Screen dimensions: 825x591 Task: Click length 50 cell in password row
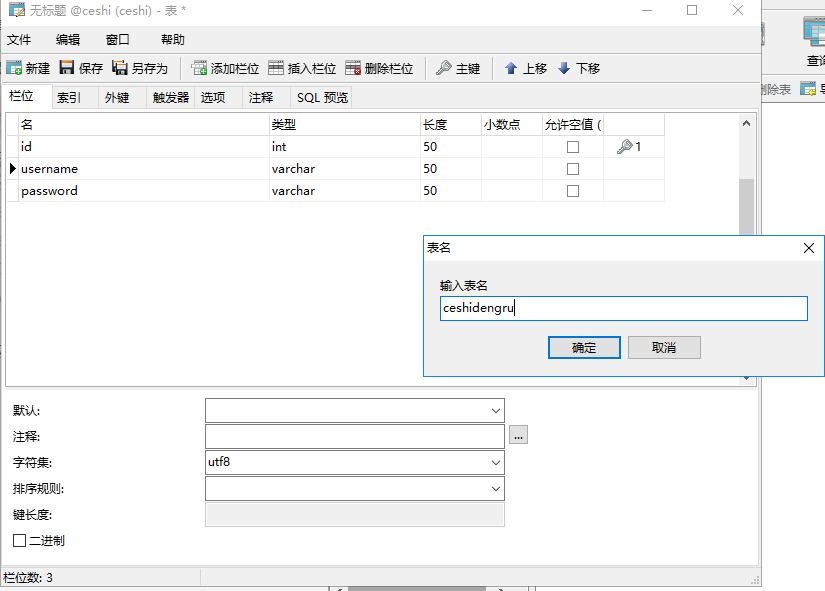(451, 191)
